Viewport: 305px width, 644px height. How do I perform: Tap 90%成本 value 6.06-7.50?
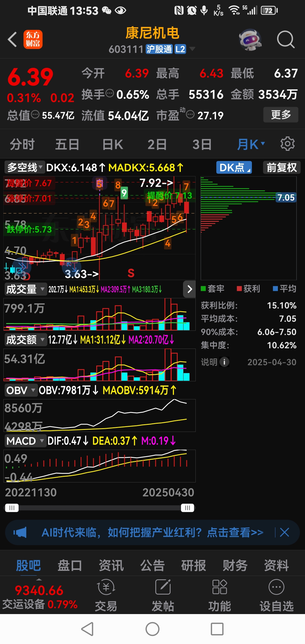click(277, 332)
